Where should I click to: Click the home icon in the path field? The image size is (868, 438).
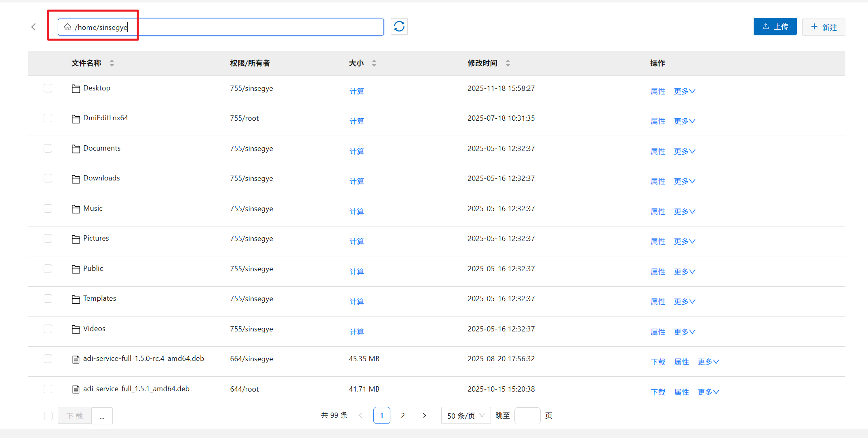(x=67, y=27)
